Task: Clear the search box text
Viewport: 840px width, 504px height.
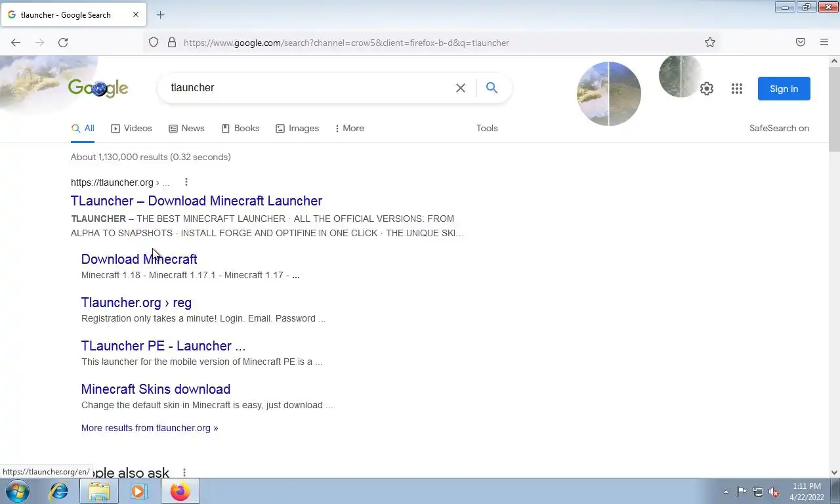Action: point(461,88)
